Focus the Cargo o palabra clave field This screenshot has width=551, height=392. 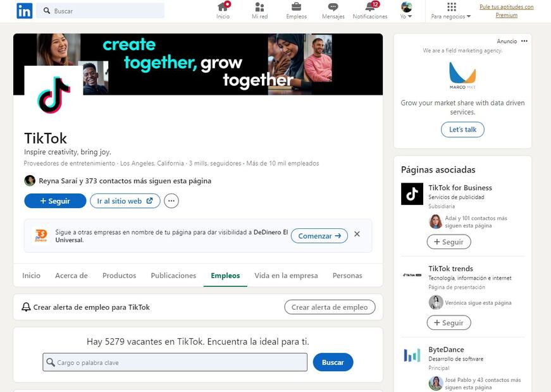tap(175, 362)
